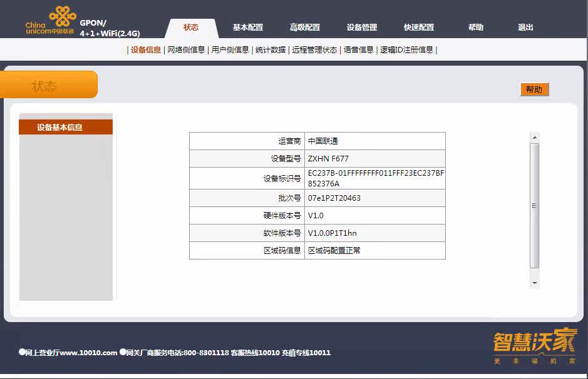Viewport: 588px width, 379px height.
Task: Open 用户侧信息 submenu
Action: (x=230, y=50)
